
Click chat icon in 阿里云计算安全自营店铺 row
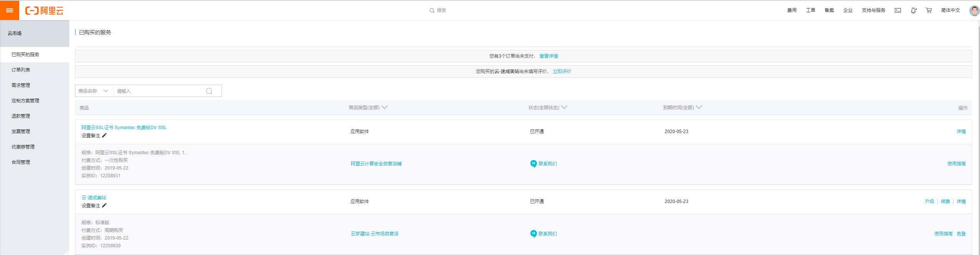click(533, 164)
